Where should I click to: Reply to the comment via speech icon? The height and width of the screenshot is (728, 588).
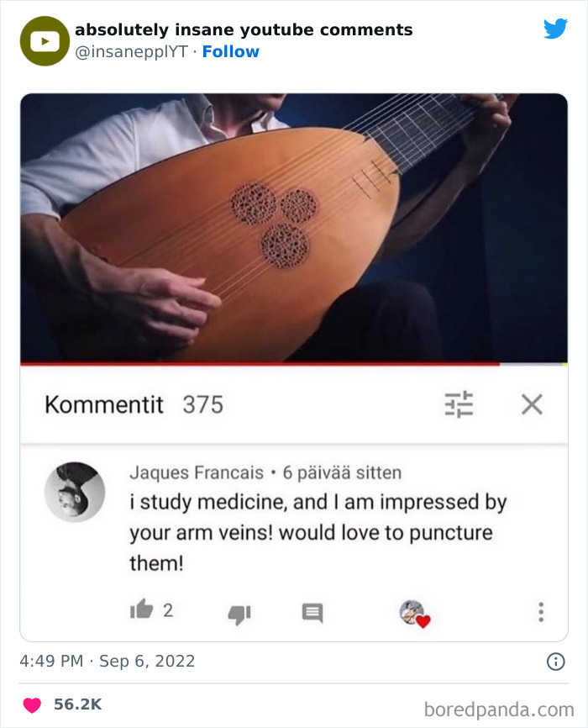coord(312,613)
